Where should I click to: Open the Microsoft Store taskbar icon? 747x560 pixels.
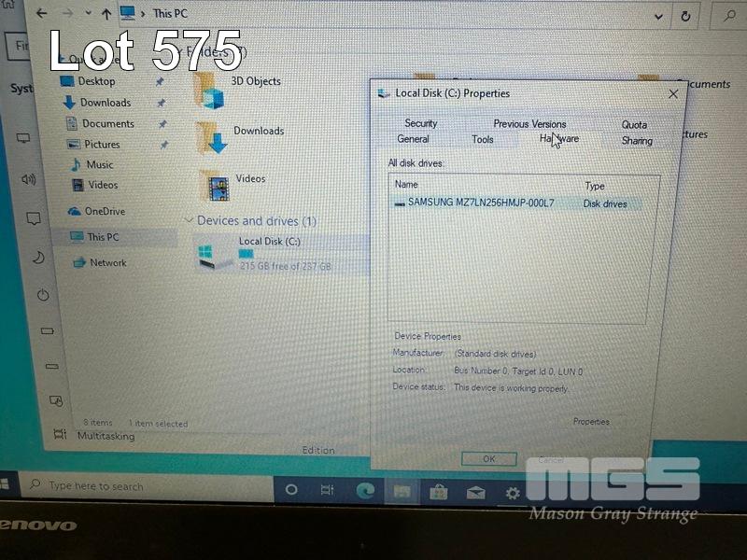pos(439,491)
